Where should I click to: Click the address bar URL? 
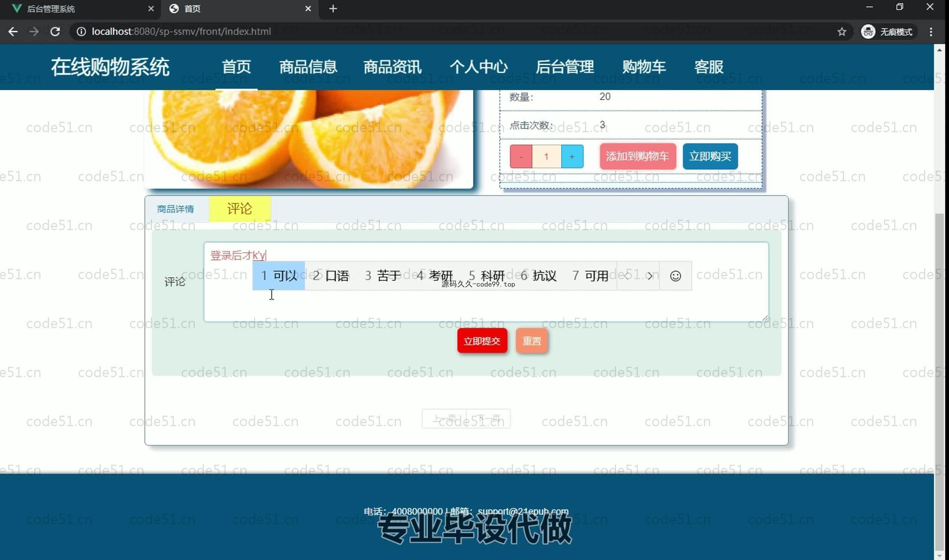[181, 31]
